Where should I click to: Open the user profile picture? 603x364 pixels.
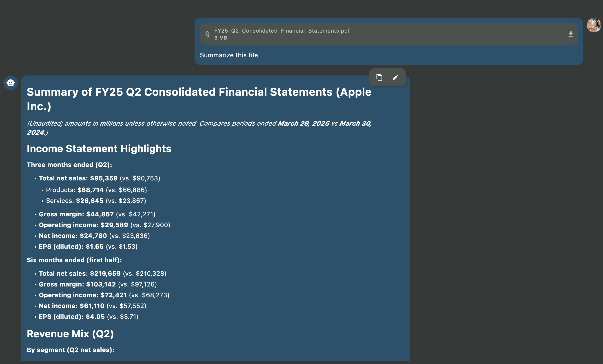pyautogui.click(x=594, y=25)
